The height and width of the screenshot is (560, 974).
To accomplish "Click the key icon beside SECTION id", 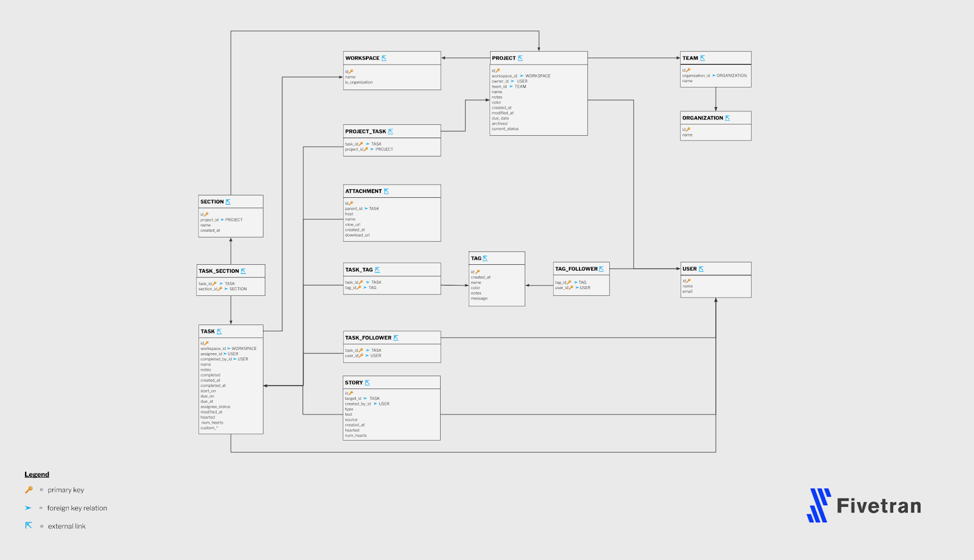I will coord(206,214).
